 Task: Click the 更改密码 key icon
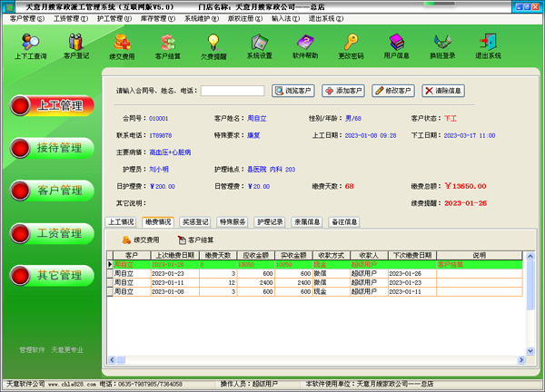[351, 46]
